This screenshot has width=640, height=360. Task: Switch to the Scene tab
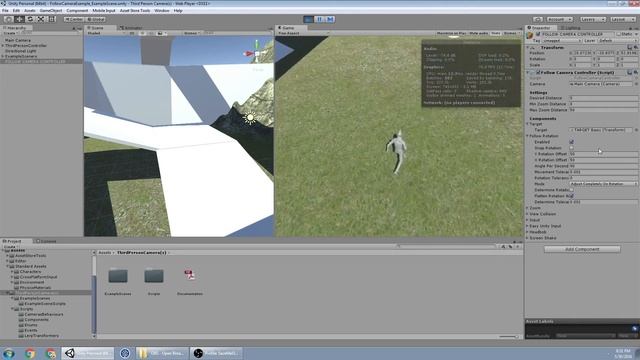(98, 28)
